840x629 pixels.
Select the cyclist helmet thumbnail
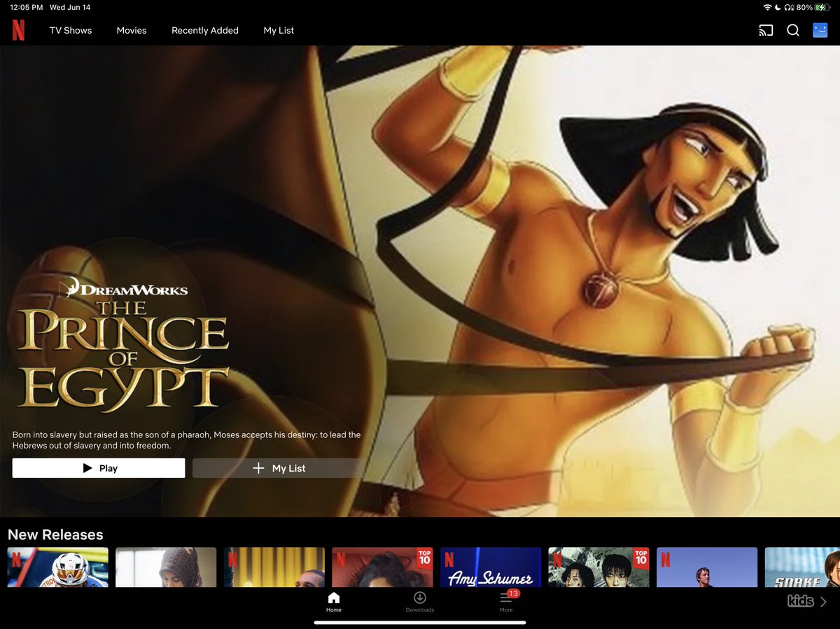click(x=58, y=567)
